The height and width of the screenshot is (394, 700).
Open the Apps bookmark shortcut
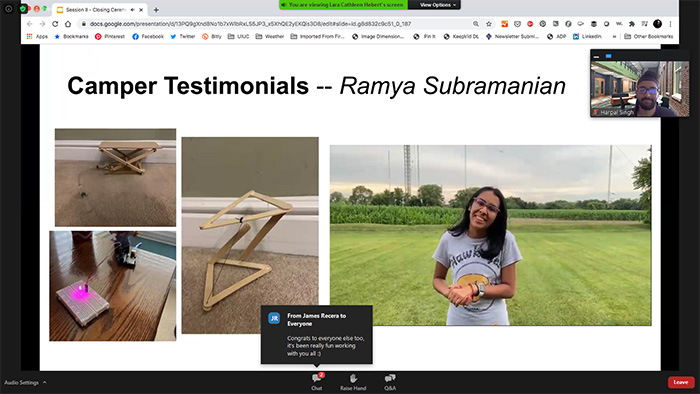(37, 37)
